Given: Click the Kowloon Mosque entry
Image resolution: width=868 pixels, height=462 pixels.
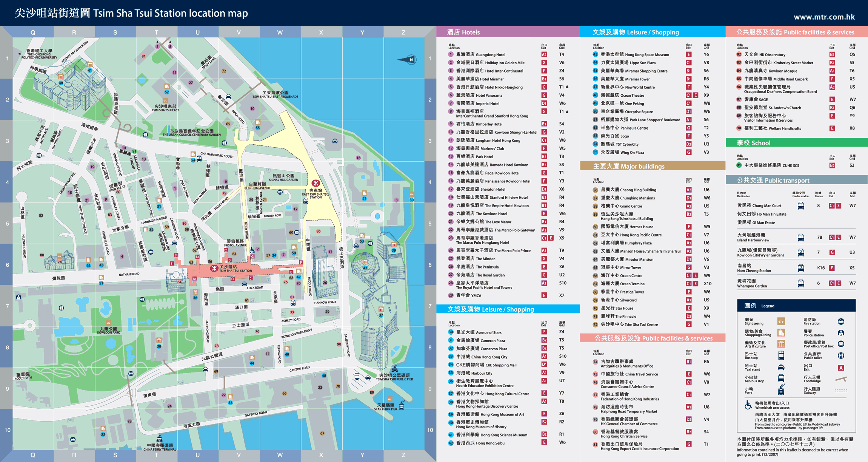Looking at the screenshot, I should coord(797,71).
